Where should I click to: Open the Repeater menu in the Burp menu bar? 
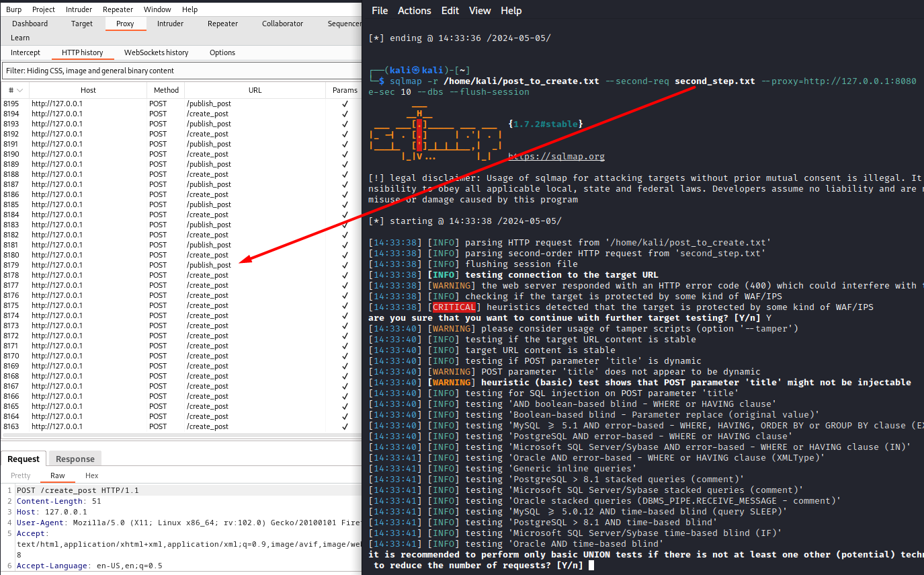pyautogui.click(x=118, y=9)
